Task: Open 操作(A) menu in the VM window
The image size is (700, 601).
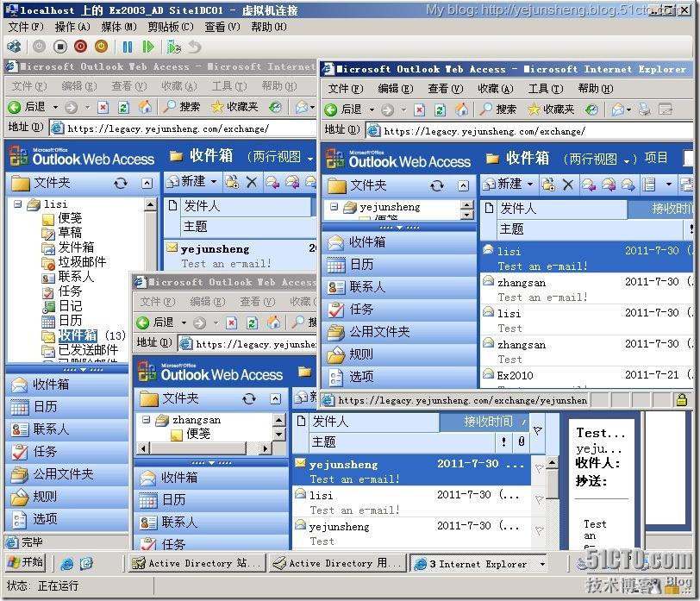Action: (x=72, y=27)
